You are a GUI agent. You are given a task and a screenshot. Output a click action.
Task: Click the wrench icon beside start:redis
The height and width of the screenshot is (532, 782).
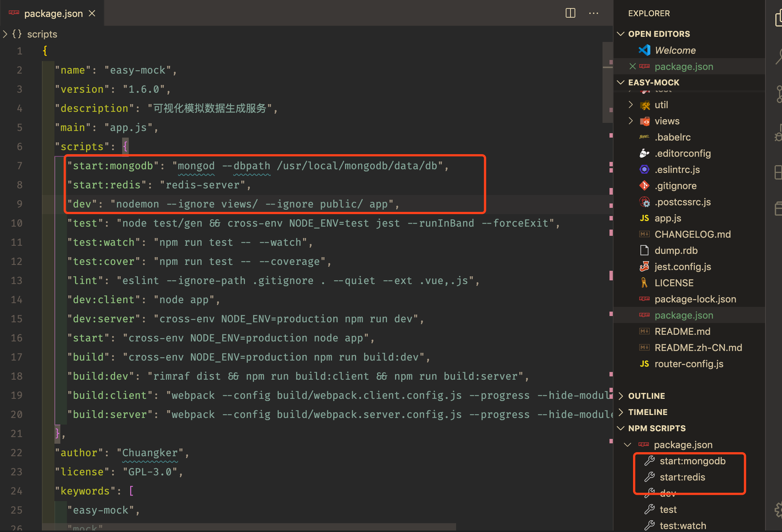[x=650, y=477]
